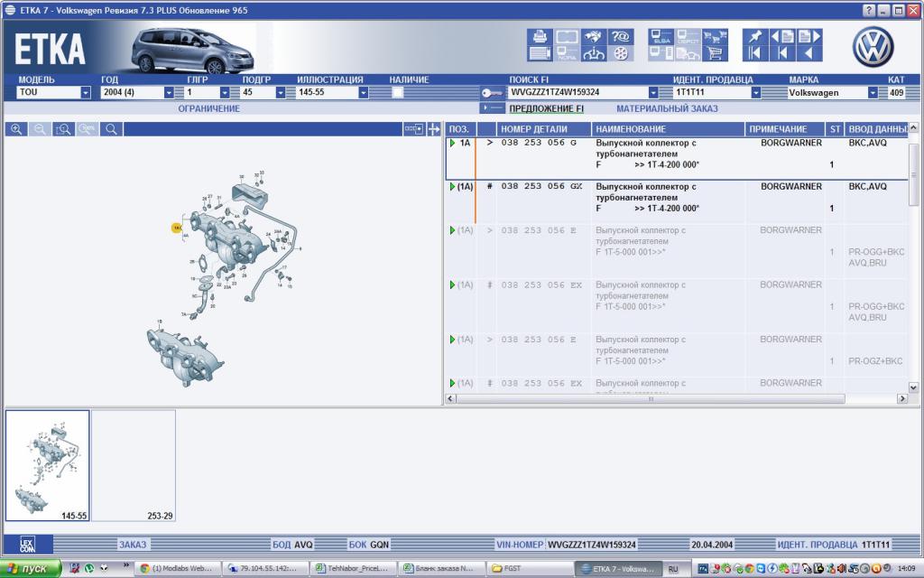Click the wheel rim icon
This screenshot has width=924, height=578.
coord(621,53)
